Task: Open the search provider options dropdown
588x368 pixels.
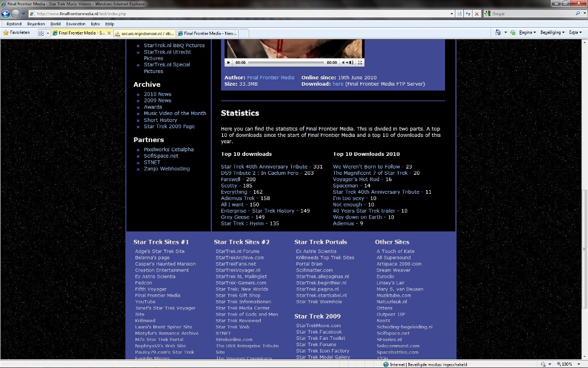Action: [x=583, y=14]
